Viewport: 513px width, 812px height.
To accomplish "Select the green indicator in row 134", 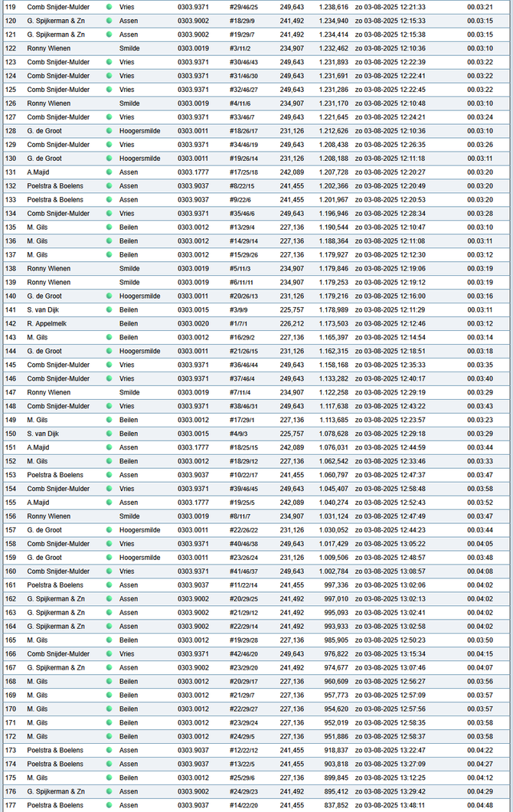I will click(x=109, y=214).
